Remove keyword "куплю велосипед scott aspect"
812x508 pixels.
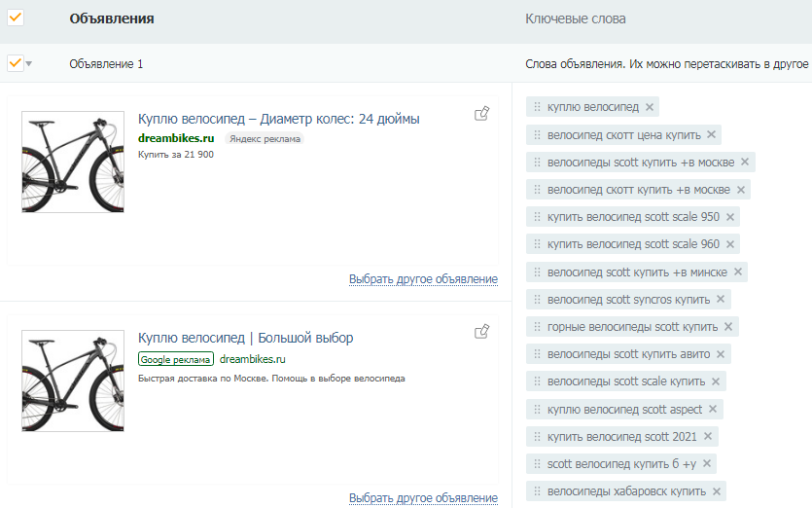pyautogui.click(x=713, y=409)
